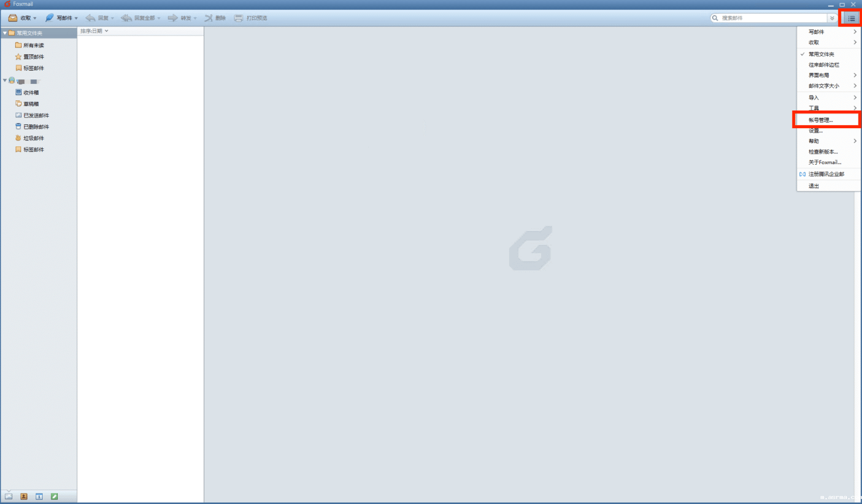Toggle the 常用文件夹 checked menu item
Screen dimensions: 862x504
click(821, 54)
